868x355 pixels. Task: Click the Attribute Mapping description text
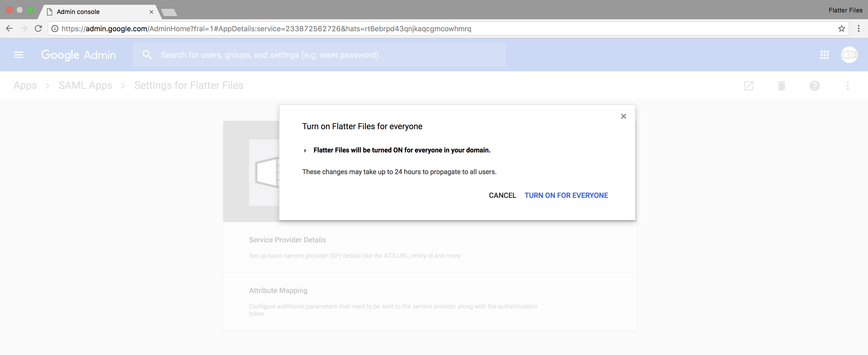(393, 310)
